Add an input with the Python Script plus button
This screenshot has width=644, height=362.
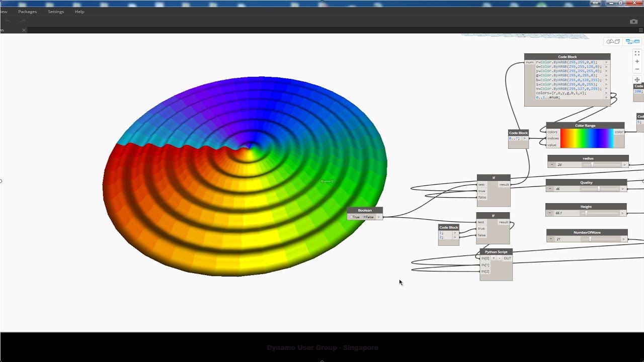pyautogui.click(x=494, y=258)
